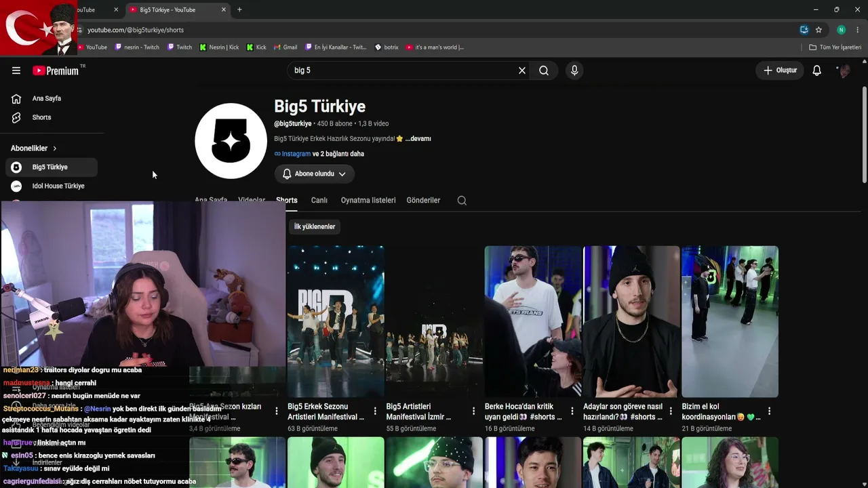Switch to the Canlı tab
Viewport: 868px width, 488px height.
(x=319, y=201)
